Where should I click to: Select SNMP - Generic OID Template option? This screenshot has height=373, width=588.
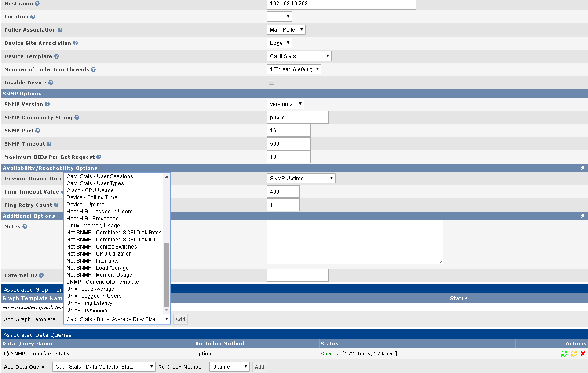pos(113,282)
